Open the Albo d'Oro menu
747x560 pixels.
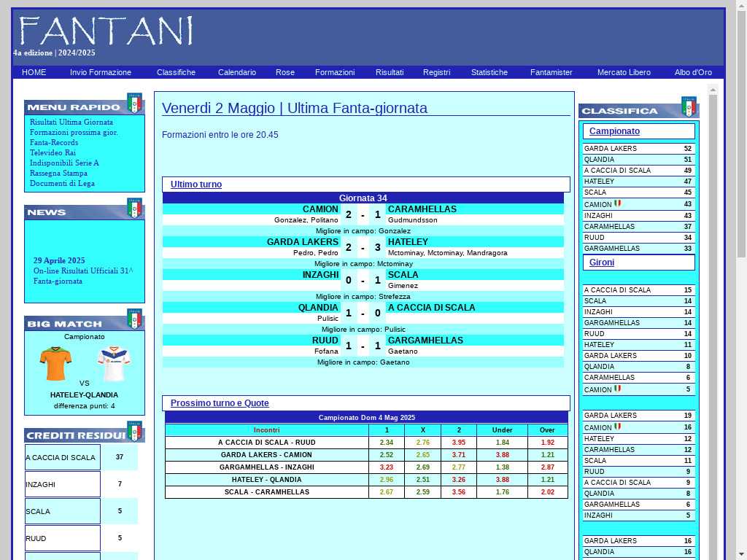click(693, 72)
